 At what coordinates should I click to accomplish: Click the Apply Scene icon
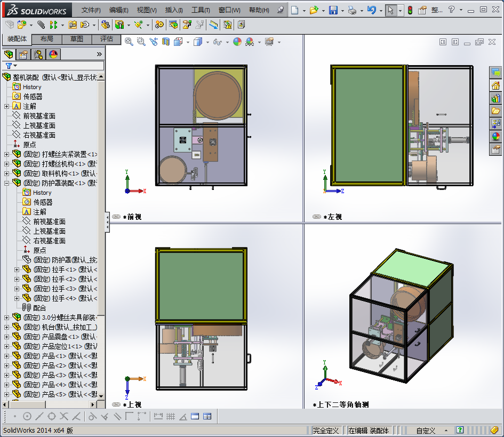[250, 42]
